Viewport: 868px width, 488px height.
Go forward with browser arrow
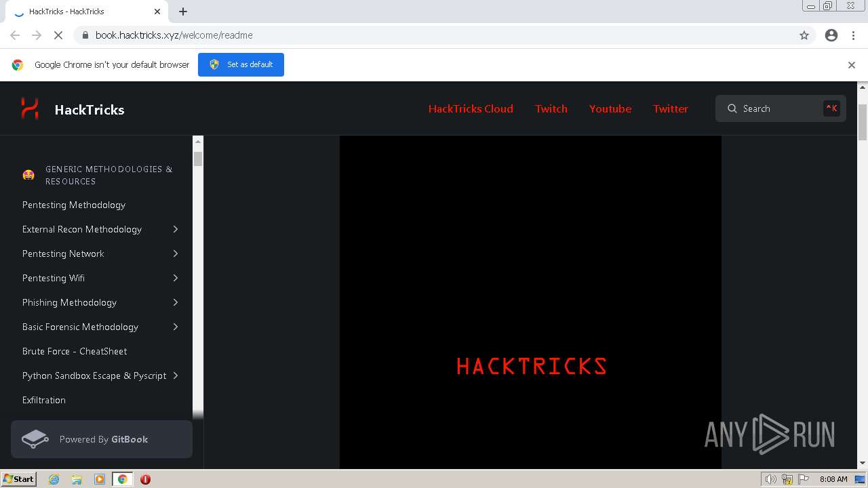pos(37,35)
